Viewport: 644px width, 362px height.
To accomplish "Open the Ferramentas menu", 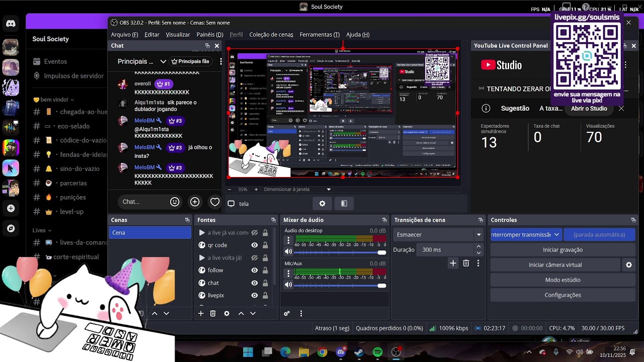I will tap(319, 35).
